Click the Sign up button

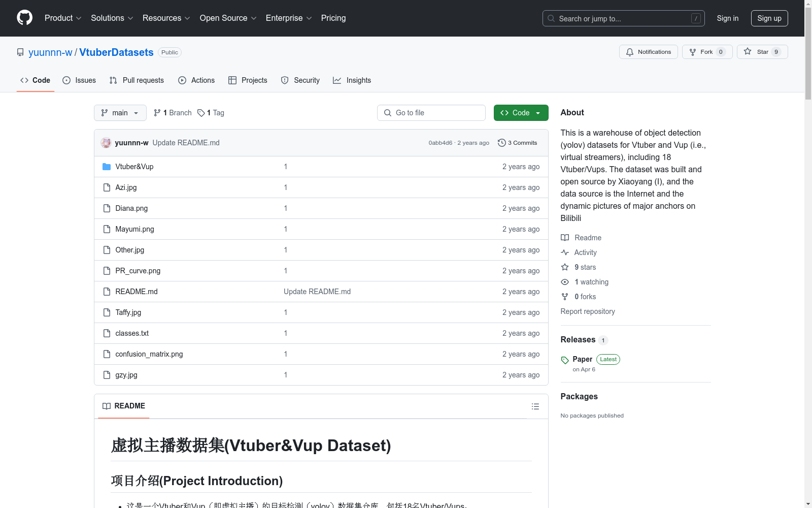coord(769,18)
